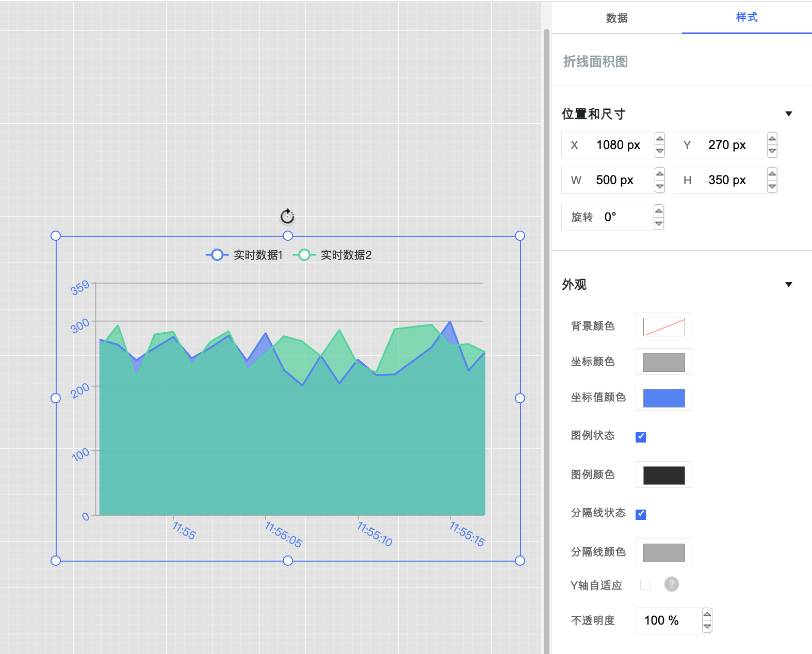Click the 实时数据2 legend label
Screen dimensions: 812x654
click(346, 255)
